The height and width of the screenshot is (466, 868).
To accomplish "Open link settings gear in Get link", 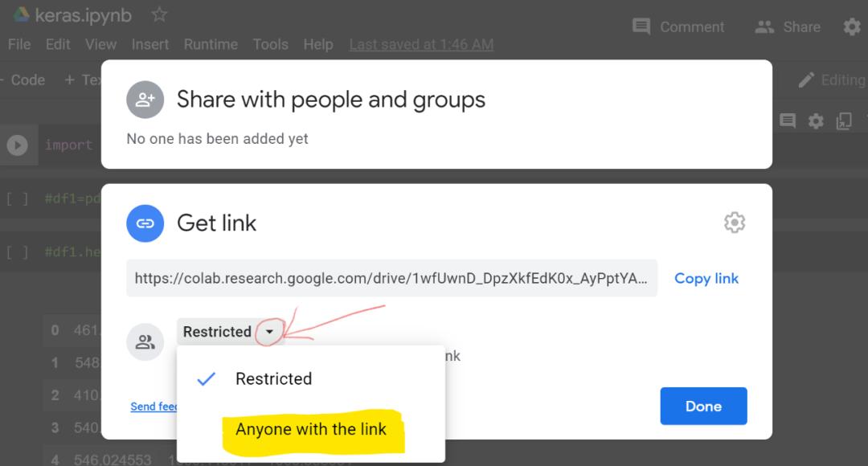I will [x=735, y=223].
